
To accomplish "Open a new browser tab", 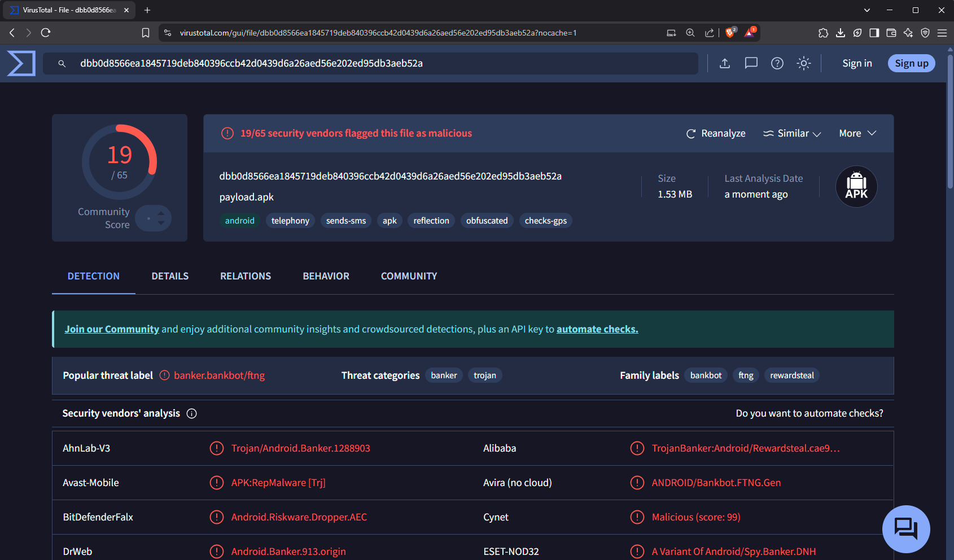I will click(147, 10).
